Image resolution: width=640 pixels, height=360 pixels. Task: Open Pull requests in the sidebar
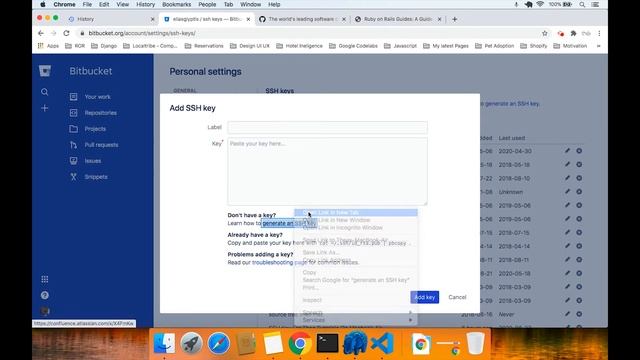(101, 145)
